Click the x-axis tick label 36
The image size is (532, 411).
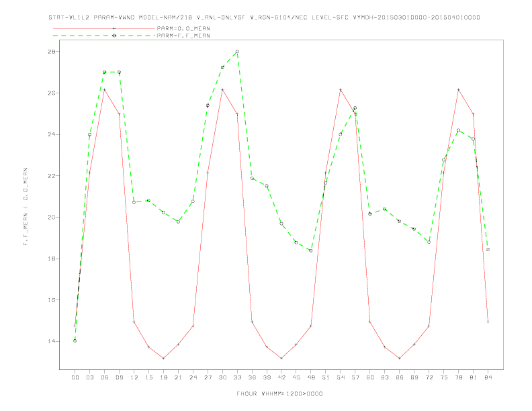pos(252,377)
